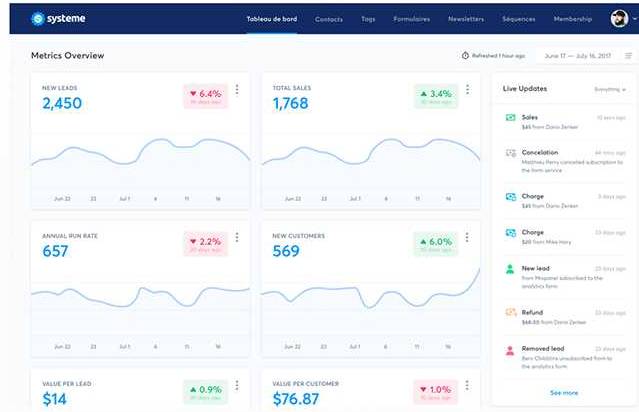This screenshot has width=639, height=412.
Task: Click the first Charge update card icon
Action: tap(511, 197)
